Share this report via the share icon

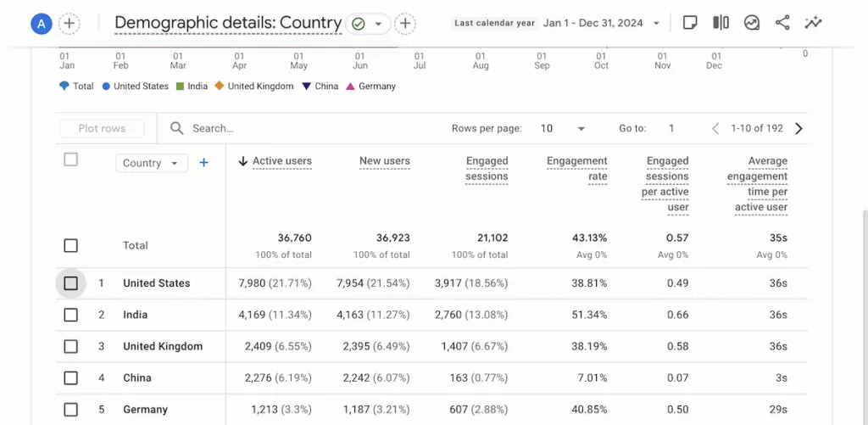(782, 23)
